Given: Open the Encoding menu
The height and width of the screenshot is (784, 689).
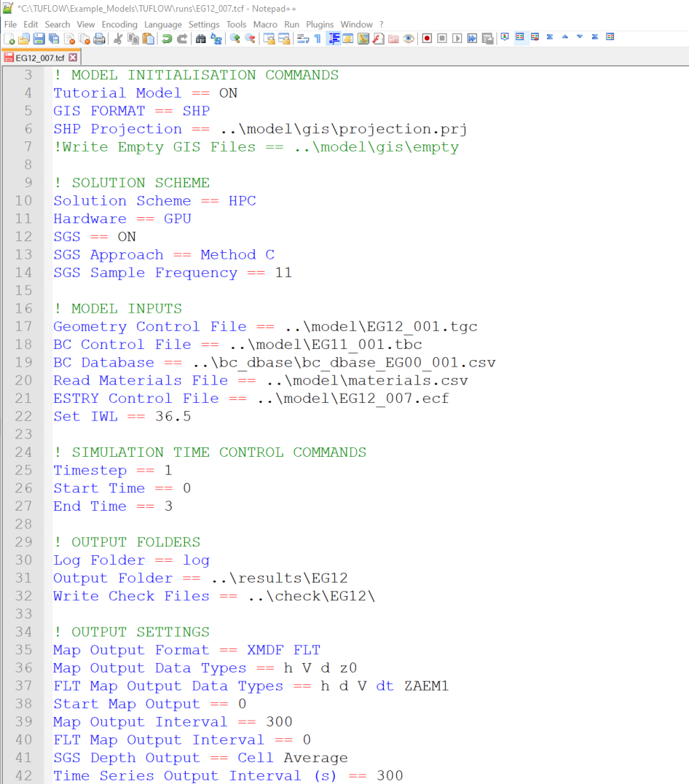Looking at the screenshot, I should tap(119, 24).
